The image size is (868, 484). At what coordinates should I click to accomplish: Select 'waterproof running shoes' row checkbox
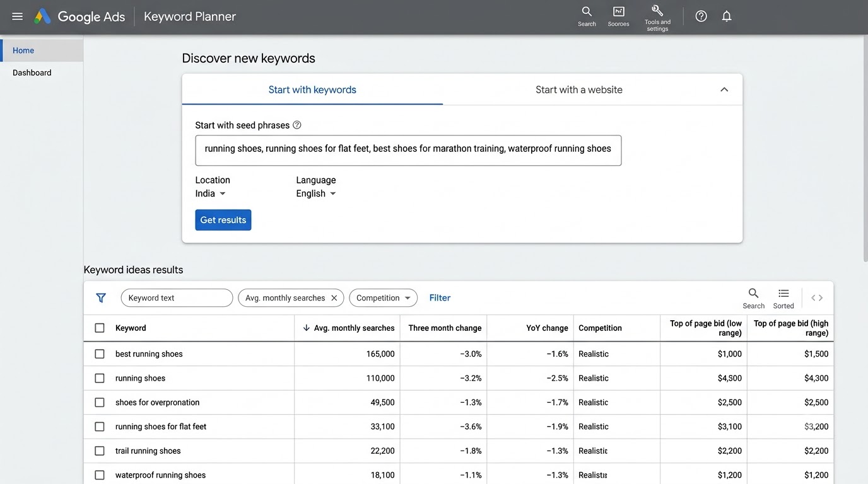[x=100, y=475]
